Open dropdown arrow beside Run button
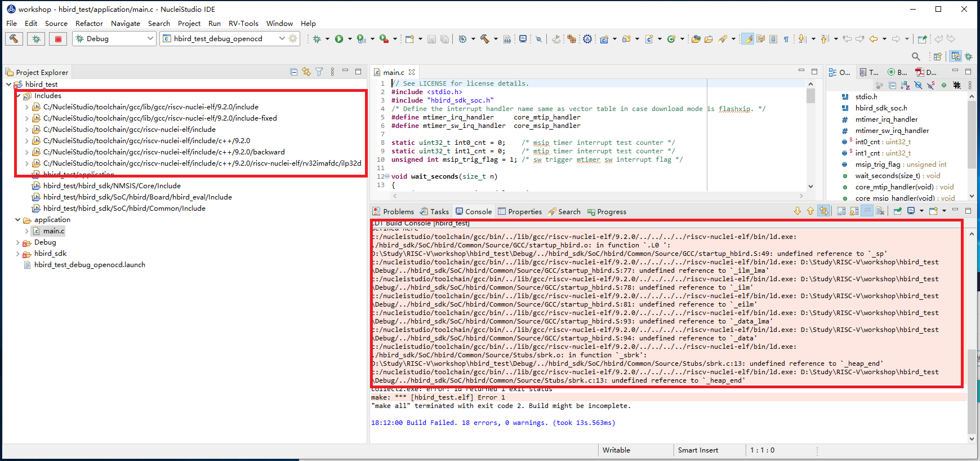Image resolution: width=980 pixels, height=461 pixels. pyautogui.click(x=350, y=39)
